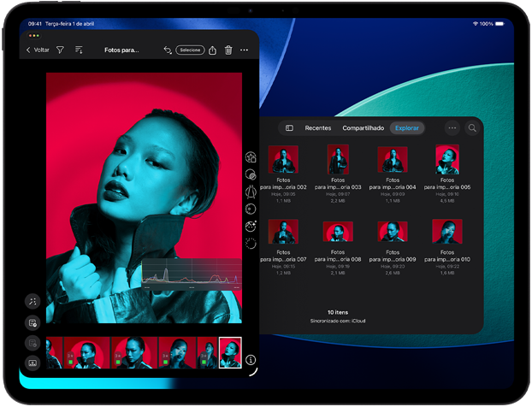Viewport: 532px width, 407px height.
Task: Switch to the Recentes tab
Action: 318,128
